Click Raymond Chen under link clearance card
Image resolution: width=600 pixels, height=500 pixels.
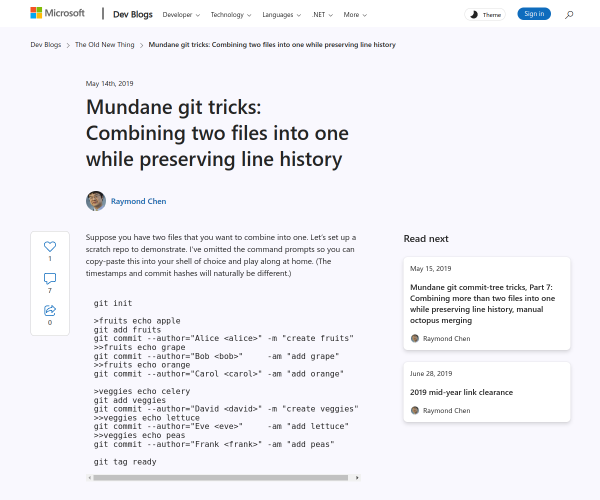click(x=446, y=410)
